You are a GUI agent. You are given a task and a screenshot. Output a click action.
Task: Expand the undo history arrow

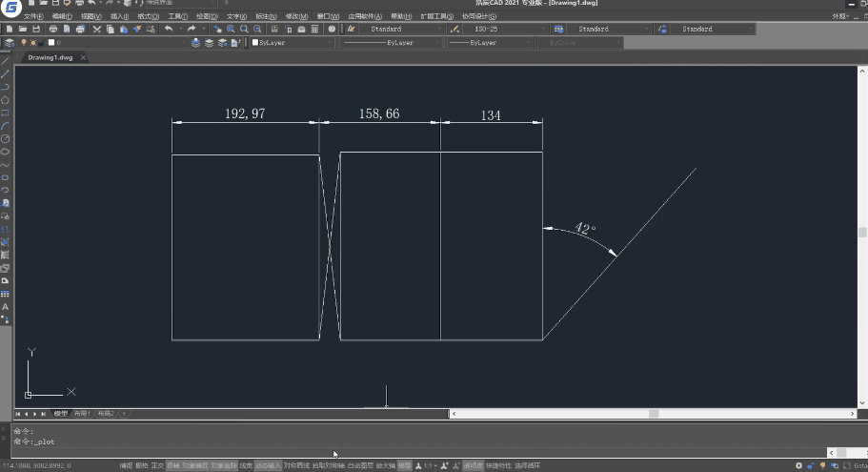coord(180,29)
